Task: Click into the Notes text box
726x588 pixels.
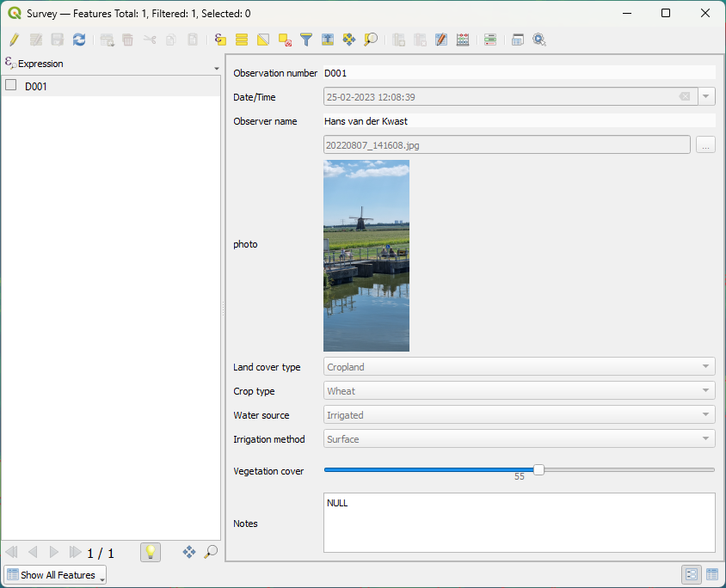Action: tap(519, 523)
